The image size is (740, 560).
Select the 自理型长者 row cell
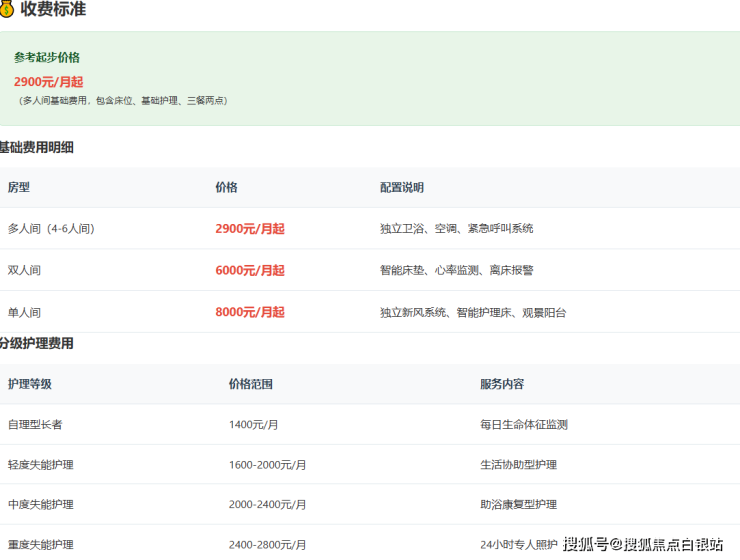[x=35, y=424]
